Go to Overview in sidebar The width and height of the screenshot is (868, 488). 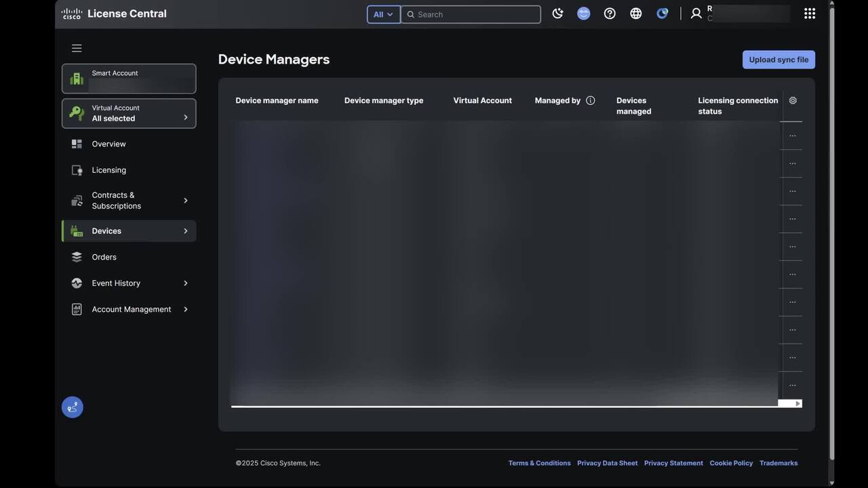(108, 144)
